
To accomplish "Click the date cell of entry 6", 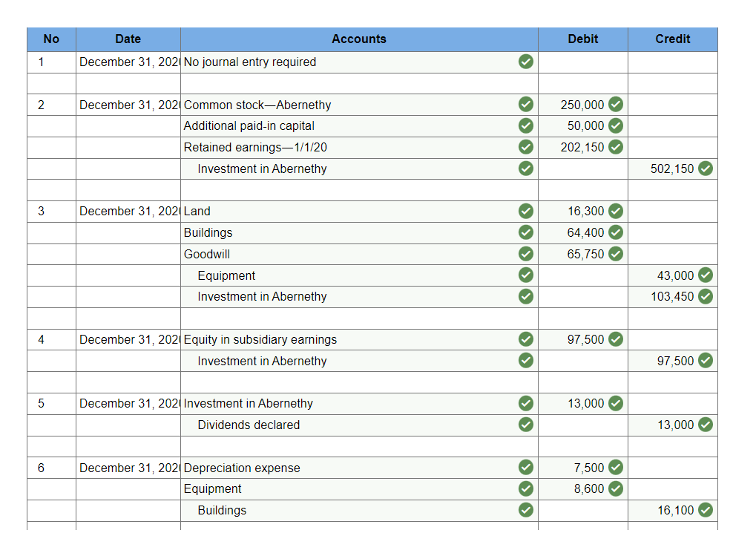I will tap(128, 468).
